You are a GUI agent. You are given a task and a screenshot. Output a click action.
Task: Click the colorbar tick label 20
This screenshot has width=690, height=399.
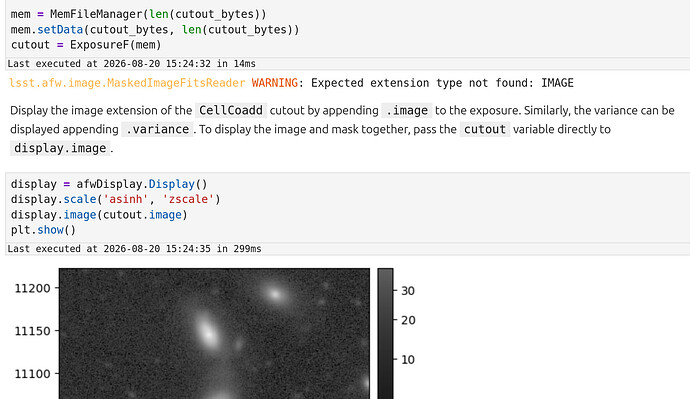408,320
